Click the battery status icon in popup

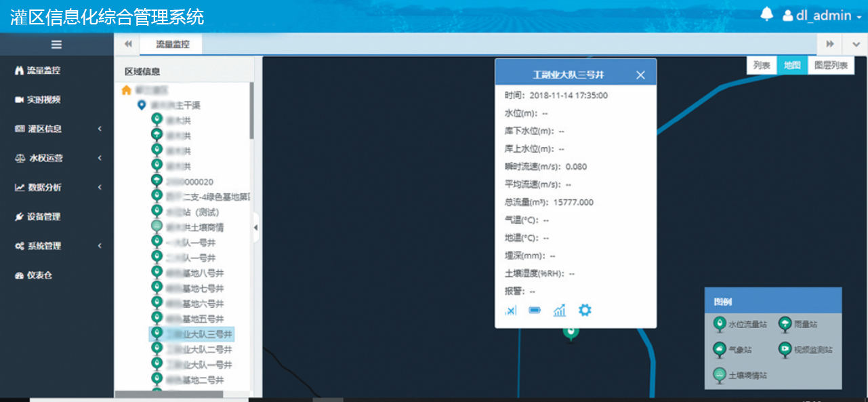click(x=535, y=310)
